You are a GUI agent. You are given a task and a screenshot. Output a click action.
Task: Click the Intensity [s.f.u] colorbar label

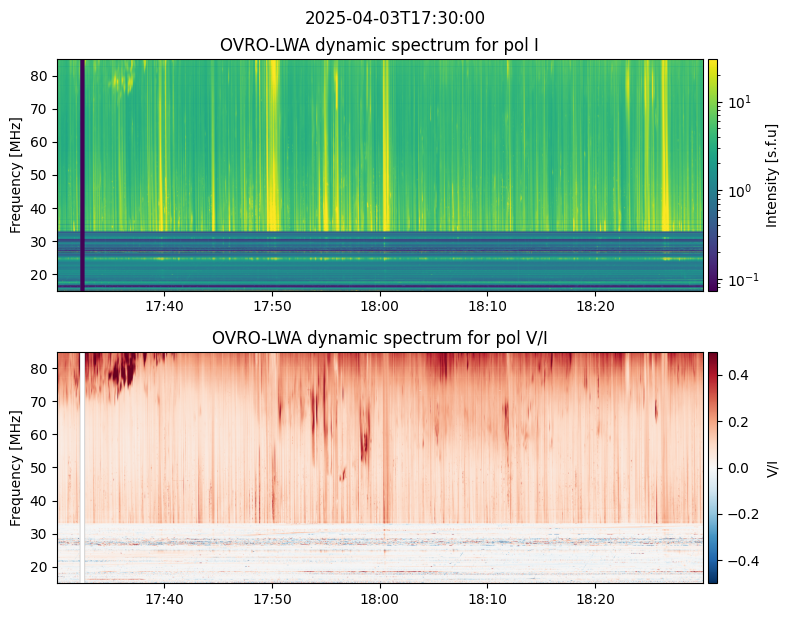click(771, 175)
